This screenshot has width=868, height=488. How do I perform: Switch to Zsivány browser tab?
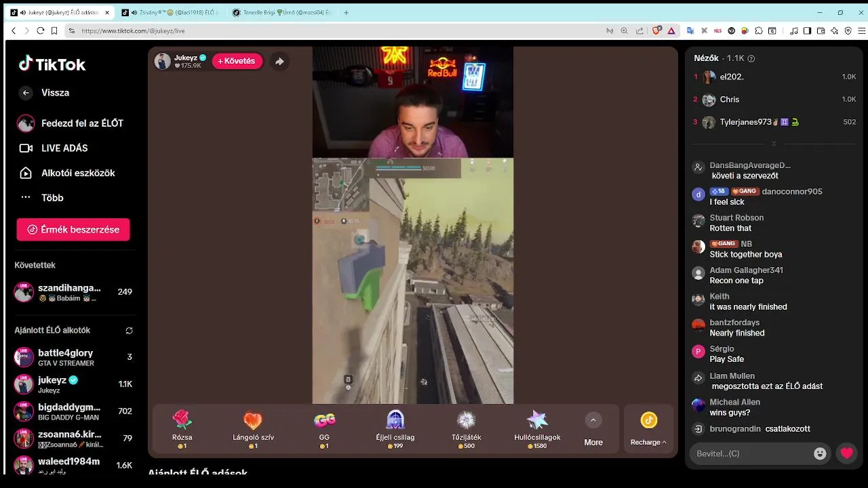point(170,12)
